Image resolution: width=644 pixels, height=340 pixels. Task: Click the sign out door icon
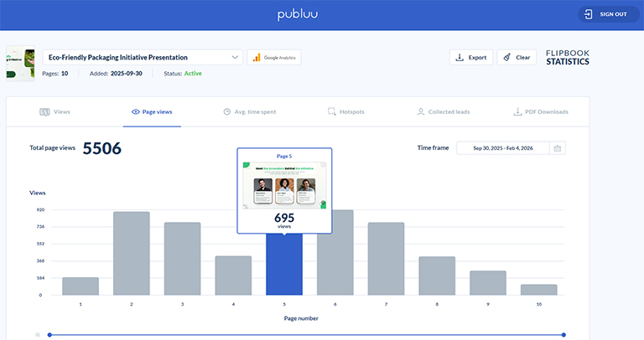tap(588, 14)
